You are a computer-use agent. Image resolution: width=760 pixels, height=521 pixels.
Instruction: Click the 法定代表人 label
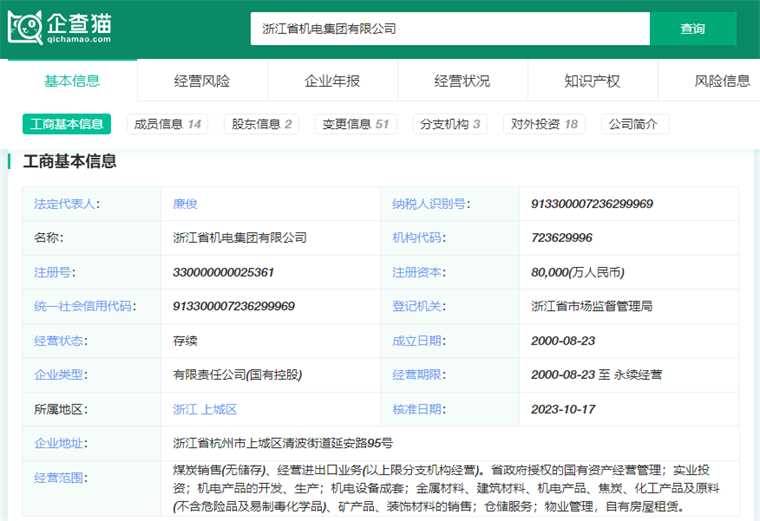[x=67, y=204]
